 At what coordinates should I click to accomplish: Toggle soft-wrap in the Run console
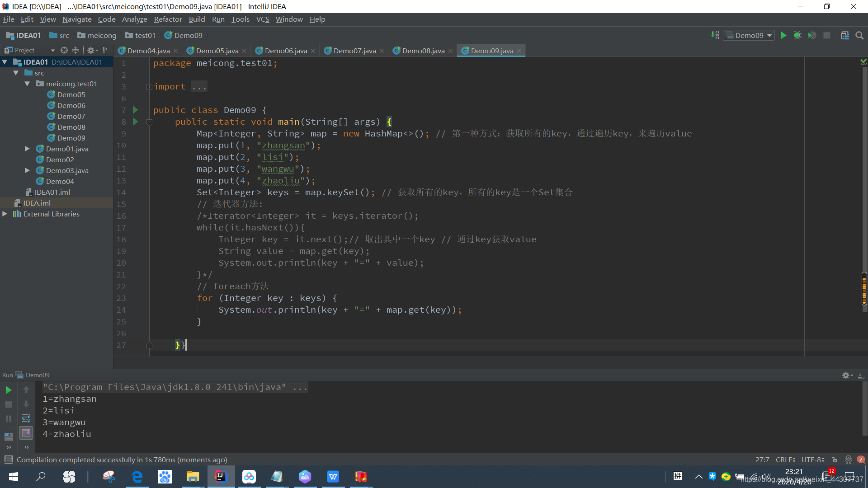click(26, 418)
